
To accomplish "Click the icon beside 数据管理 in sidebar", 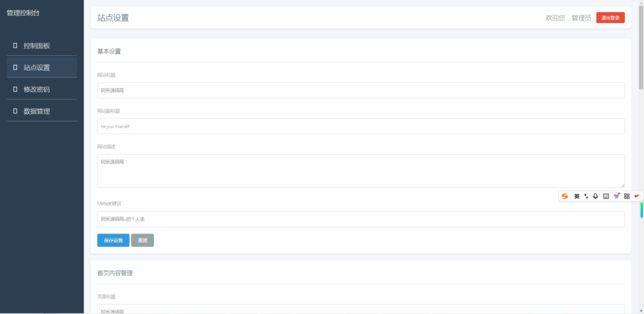I will tap(15, 111).
